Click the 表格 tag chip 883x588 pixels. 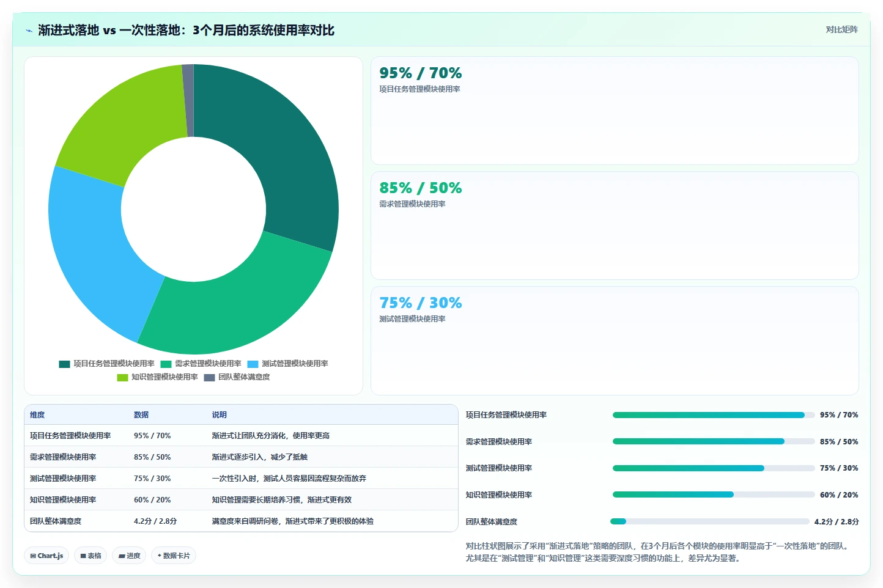(91, 556)
